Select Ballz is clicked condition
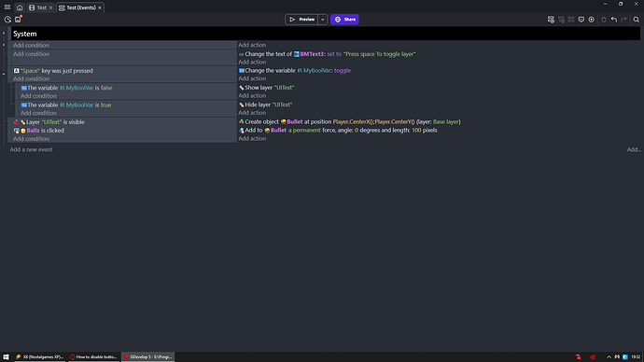 [x=39, y=131]
